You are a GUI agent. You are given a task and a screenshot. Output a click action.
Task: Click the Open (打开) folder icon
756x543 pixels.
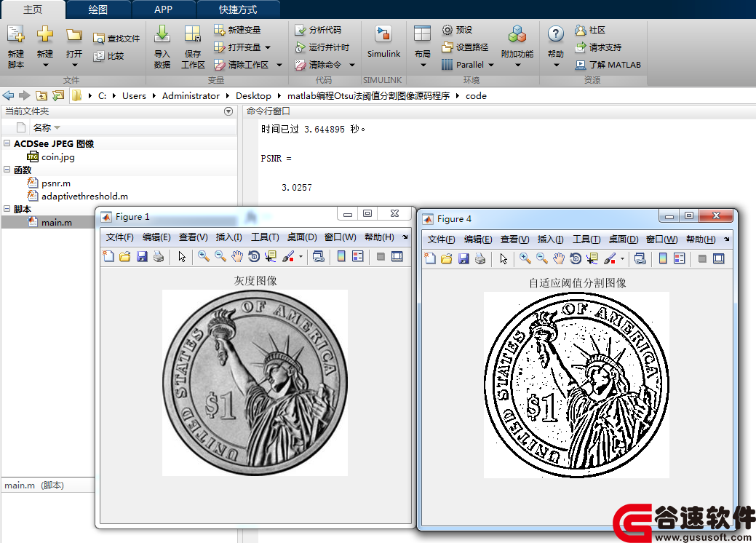click(73, 35)
